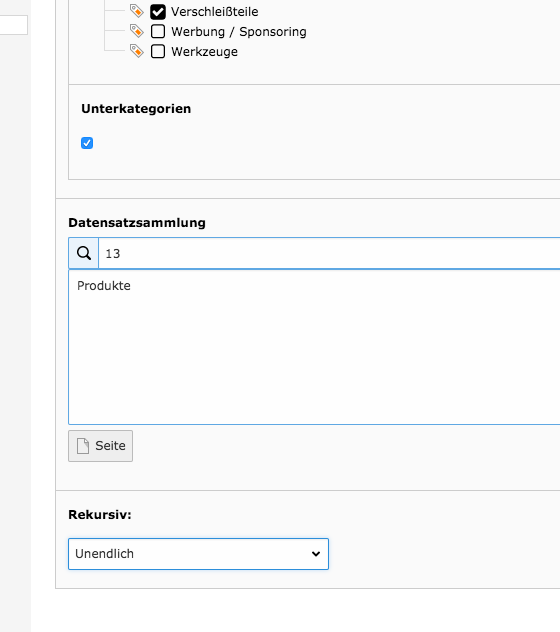This screenshot has height=632, width=560.
Task: Uncheck the Verschleißteile category checkbox
Action: (158, 12)
